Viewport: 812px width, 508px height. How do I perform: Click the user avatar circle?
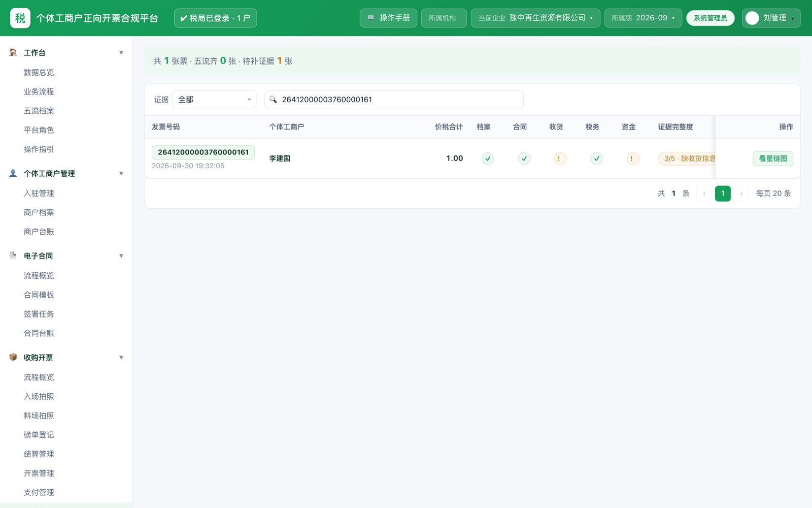[753, 18]
